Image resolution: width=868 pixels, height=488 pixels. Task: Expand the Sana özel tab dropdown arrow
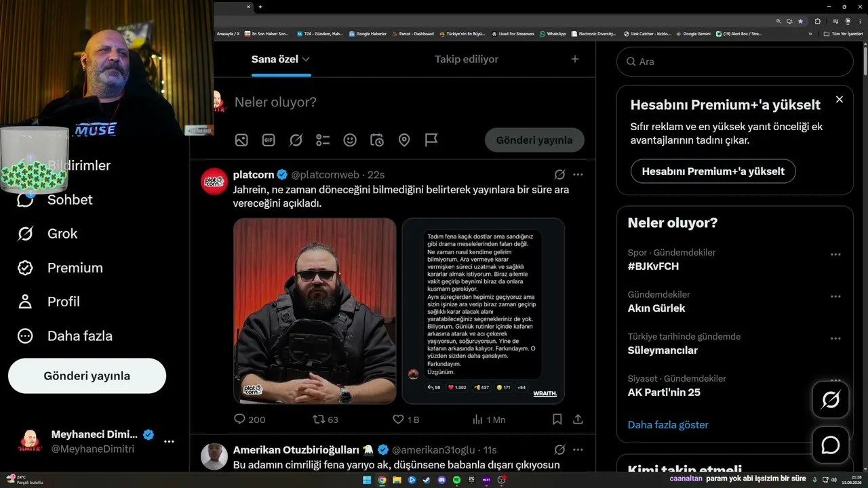306,59
